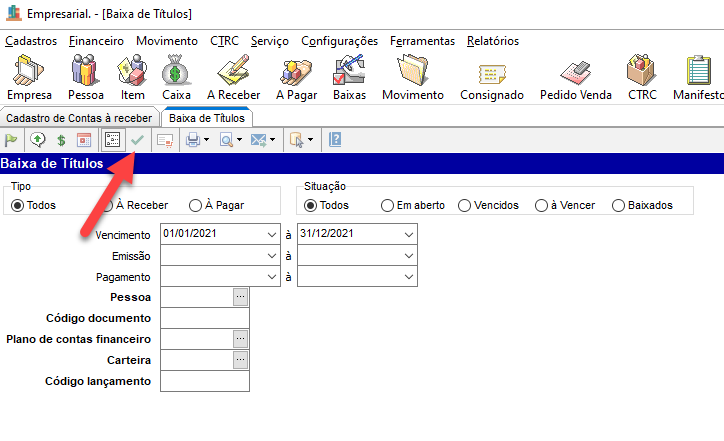Open the Emissão end date dropdown
Image resolution: width=724 pixels, height=441 pixels.
(x=408, y=255)
